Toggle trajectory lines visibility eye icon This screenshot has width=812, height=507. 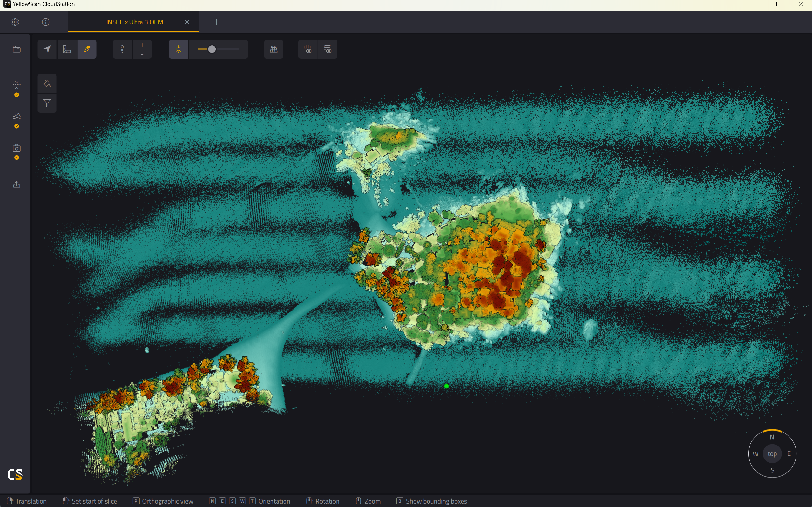click(x=328, y=49)
